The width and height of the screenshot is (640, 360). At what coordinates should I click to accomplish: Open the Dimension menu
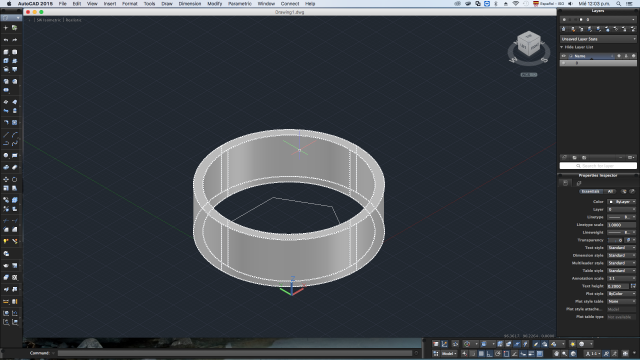tap(190, 4)
